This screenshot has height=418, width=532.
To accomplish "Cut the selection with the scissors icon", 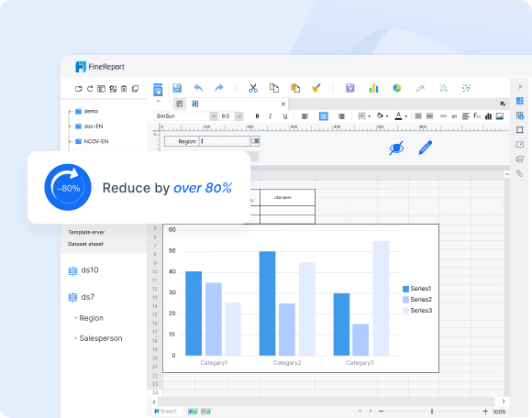I will (x=253, y=88).
